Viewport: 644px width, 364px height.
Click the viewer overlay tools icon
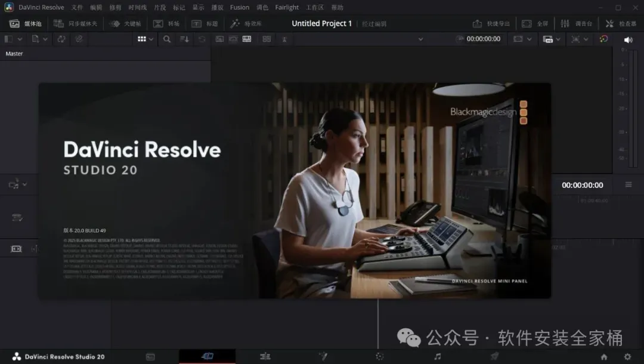click(x=575, y=39)
